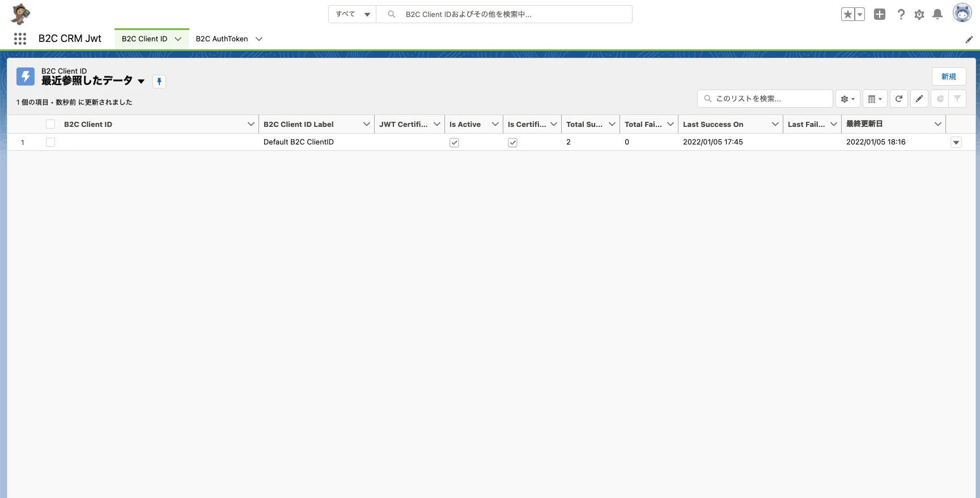Image resolution: width=980 pixels, height=498 pixels.
Task: Click the 2022/01/05 17:45 Last Success cell
Action: 713,142
